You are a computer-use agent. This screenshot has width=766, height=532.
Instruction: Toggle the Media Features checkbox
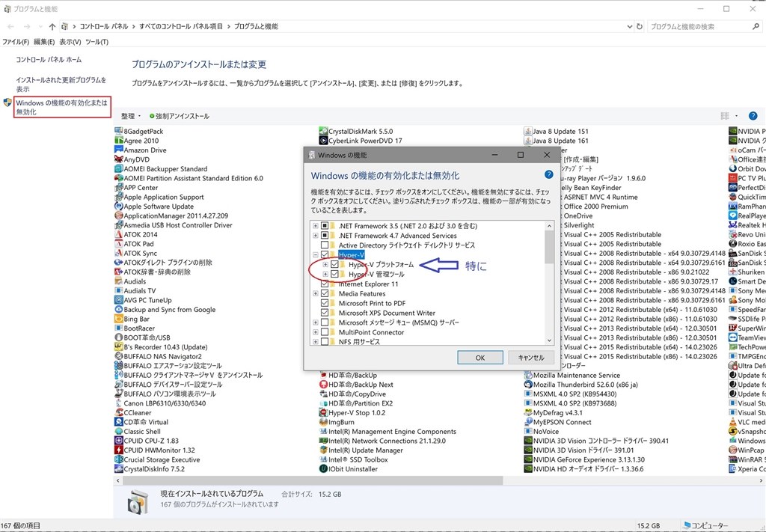[325, 293]
